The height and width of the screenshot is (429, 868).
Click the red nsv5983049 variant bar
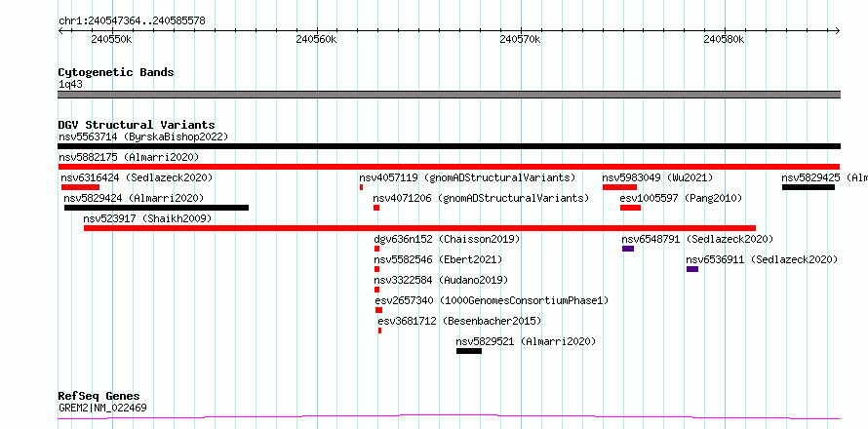[619, 187]
